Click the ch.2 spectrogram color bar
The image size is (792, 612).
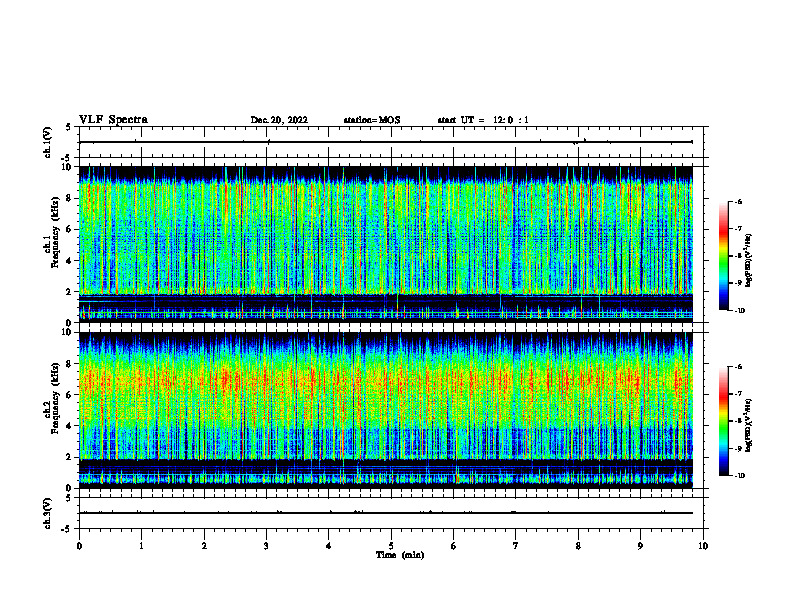tap(723, 421)
